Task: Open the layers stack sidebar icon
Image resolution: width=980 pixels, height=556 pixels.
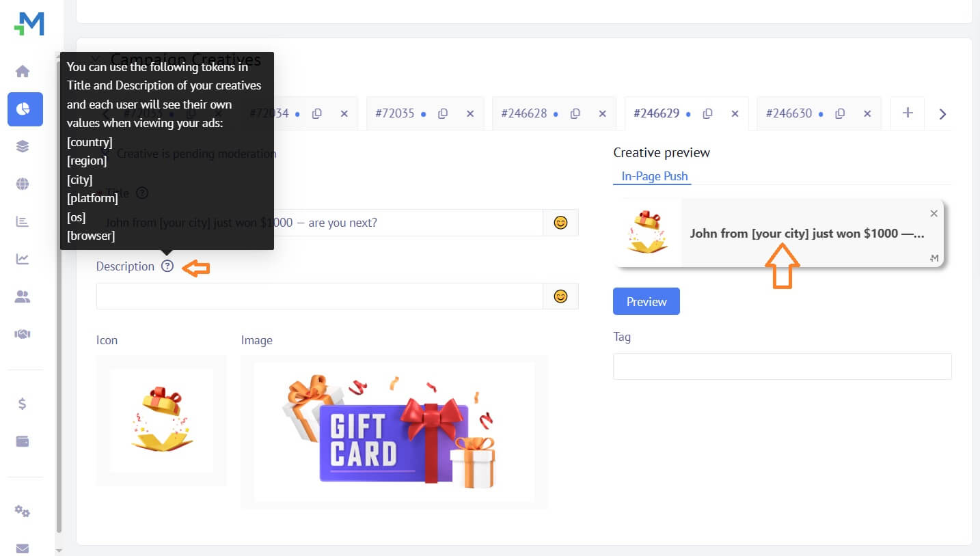Action: (x=23, y=146)
